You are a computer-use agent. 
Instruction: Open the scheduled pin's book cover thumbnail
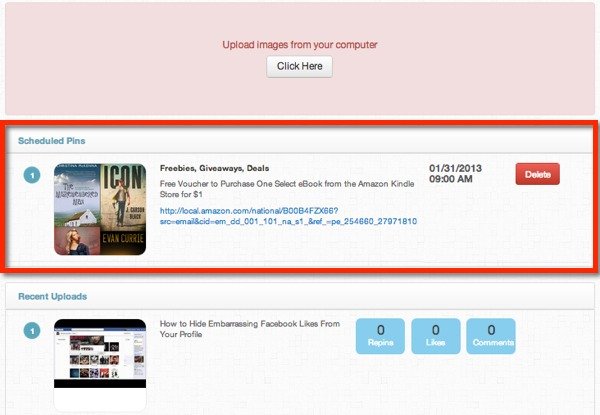pos(100,209)
